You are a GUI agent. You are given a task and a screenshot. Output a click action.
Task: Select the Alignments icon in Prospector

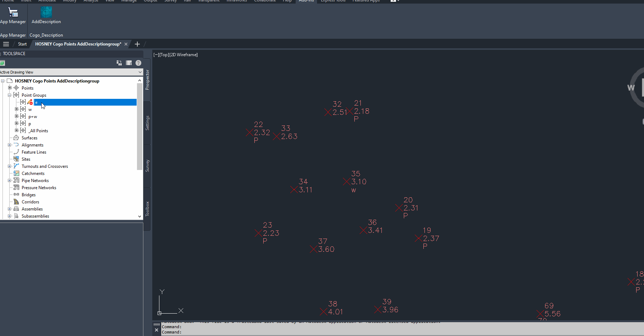coord(16,145)
